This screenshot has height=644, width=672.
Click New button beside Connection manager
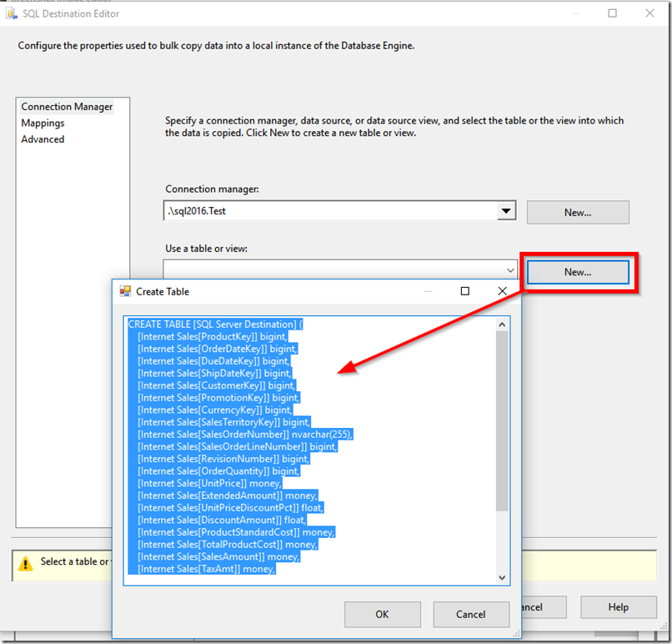[578, 212]
